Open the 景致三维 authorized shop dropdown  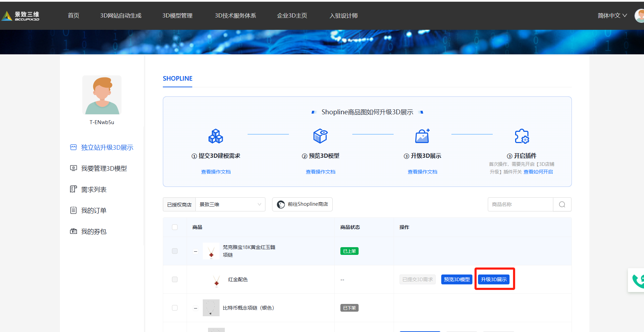click(230, 204)
